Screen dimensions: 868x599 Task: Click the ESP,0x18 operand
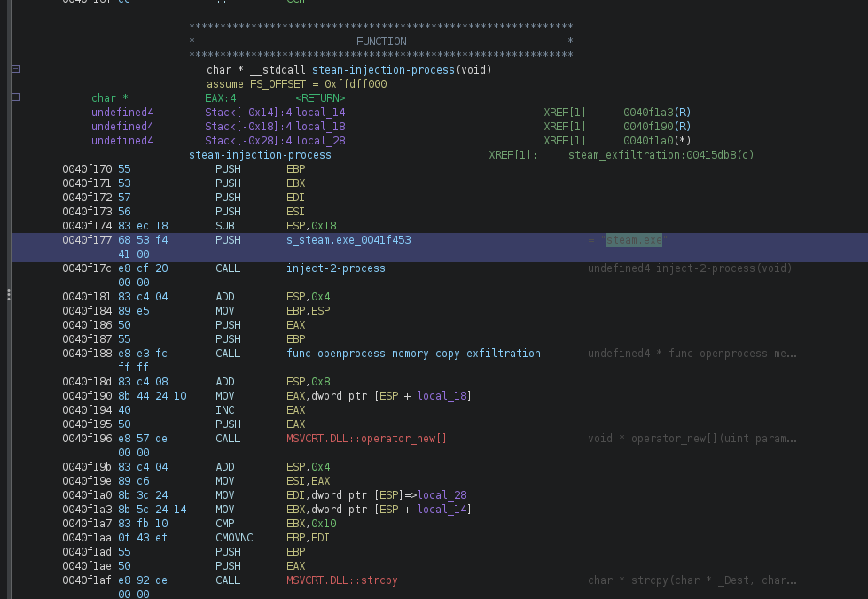[311, 226]
